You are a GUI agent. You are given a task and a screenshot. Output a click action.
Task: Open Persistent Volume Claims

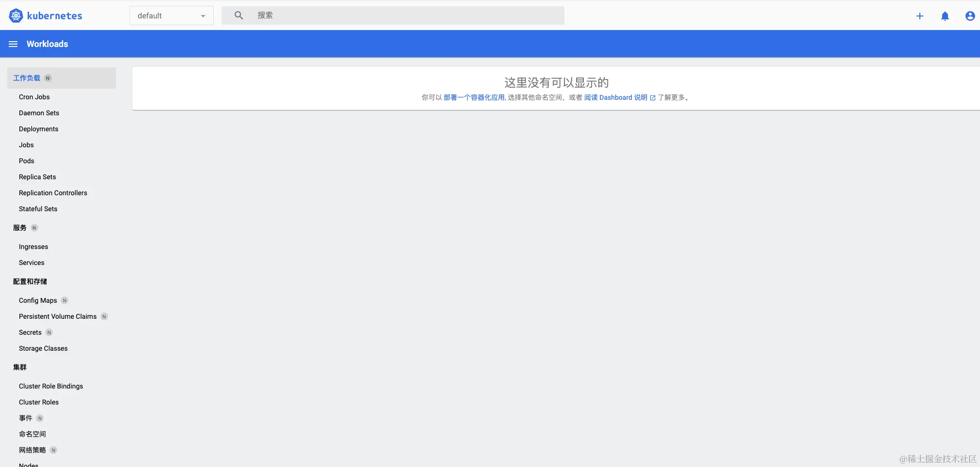58,316
